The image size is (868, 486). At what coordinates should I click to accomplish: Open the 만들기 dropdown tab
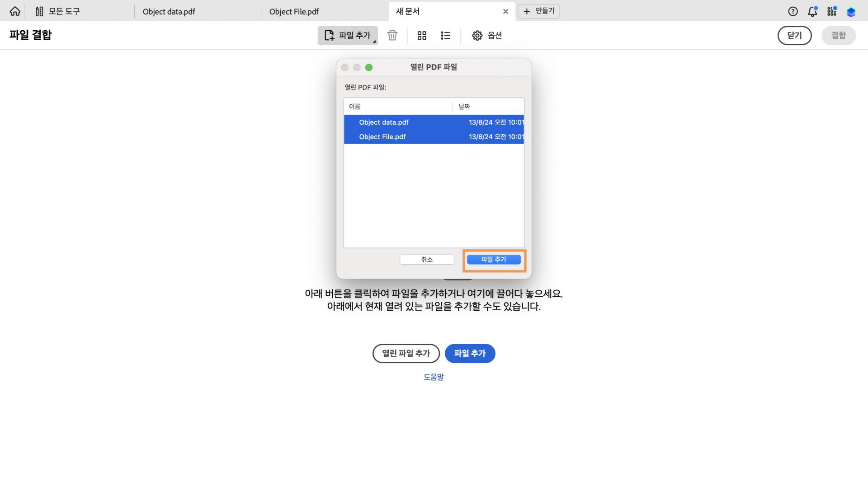coord(538,11)
